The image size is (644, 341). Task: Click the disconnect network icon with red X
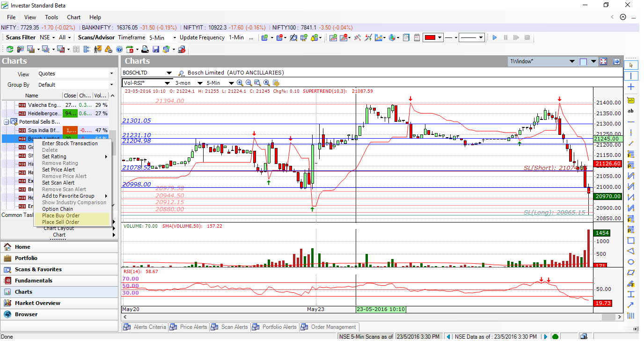(182, 49)
